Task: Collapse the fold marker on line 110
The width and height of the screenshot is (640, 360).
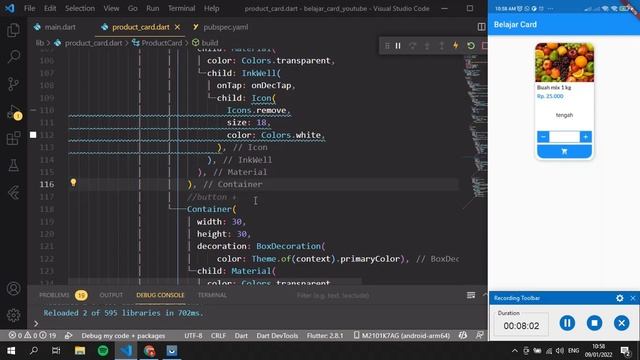Action: (x=33, y=110)
